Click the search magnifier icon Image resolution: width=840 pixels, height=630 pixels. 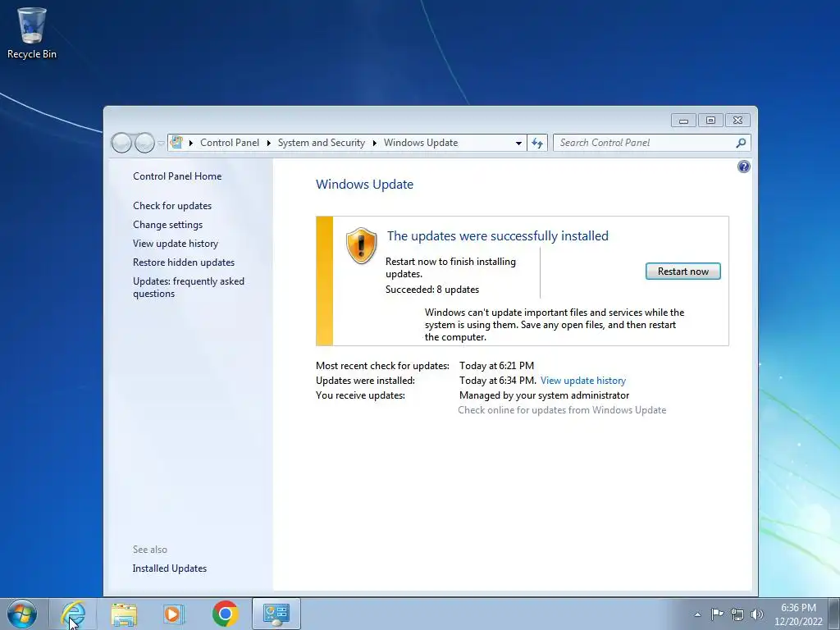[741, 143]
